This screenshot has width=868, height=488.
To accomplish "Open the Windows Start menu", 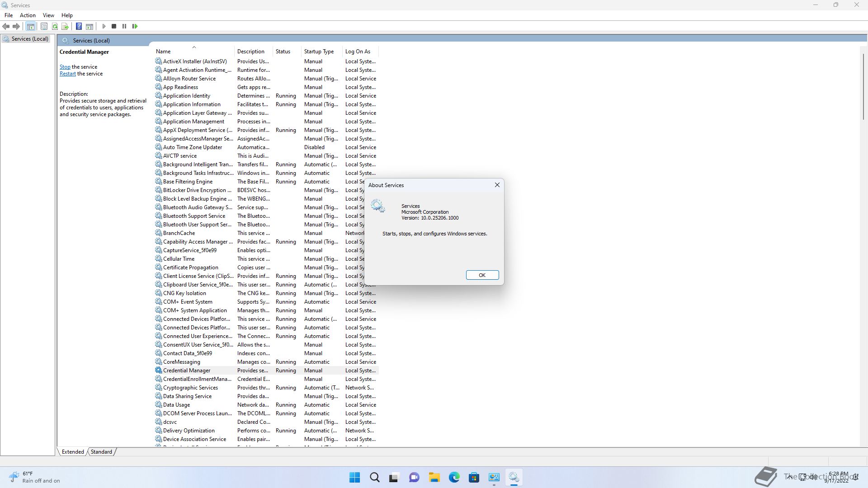I will pos(355,477).
